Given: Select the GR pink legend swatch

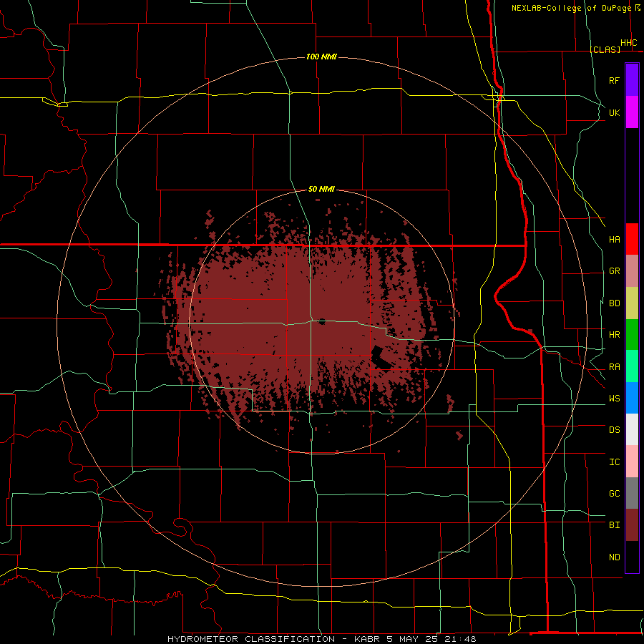Looking at the screenshot, I should point(632,271).
